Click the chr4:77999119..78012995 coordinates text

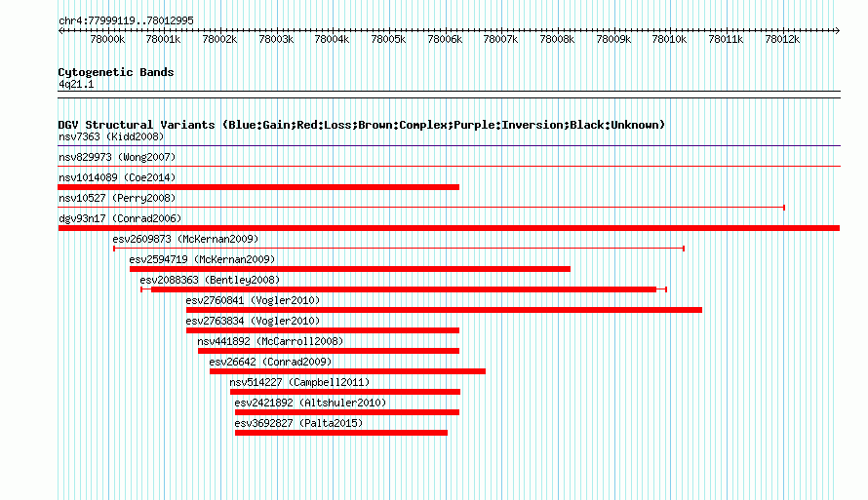126,20
